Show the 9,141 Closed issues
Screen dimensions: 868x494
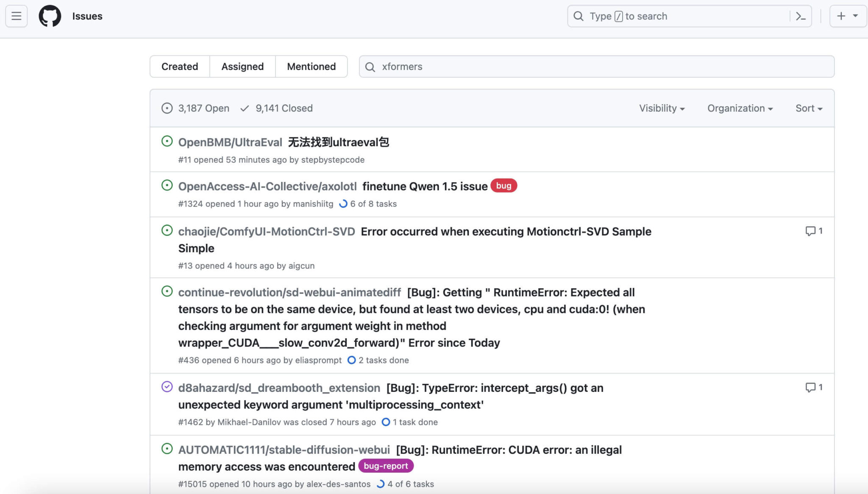point(276,108)
